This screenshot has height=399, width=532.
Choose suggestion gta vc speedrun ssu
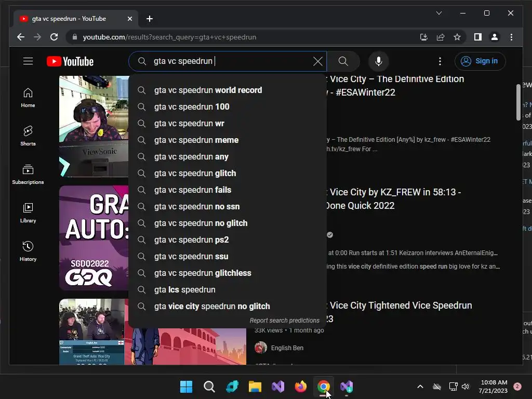(x=228, y=257)
